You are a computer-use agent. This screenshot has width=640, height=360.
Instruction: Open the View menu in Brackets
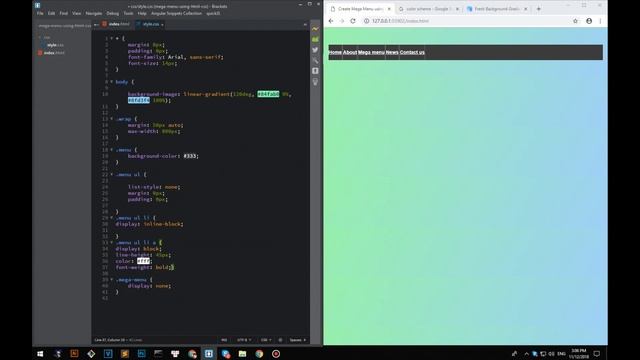[76, 13]
